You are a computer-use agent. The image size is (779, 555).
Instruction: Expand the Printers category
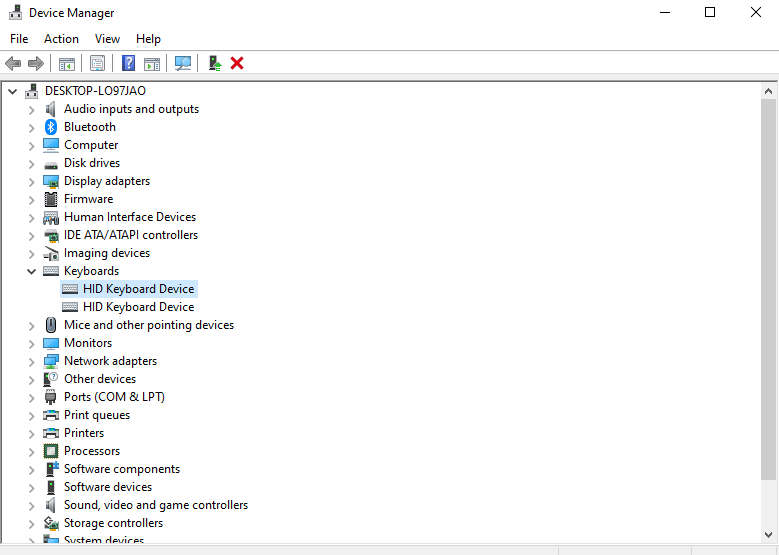pos(31,433)
